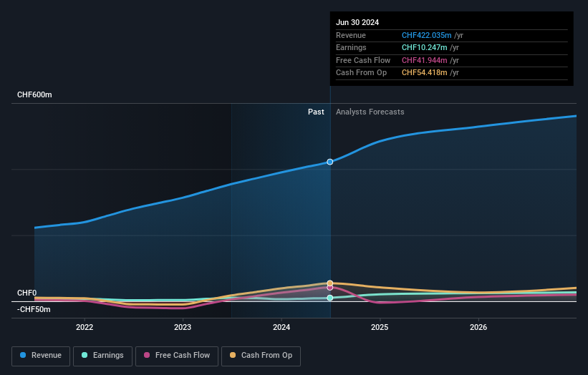Screen dimensions: 588x375
Task: Select the 2025 x-axis label
Action: 380,327
